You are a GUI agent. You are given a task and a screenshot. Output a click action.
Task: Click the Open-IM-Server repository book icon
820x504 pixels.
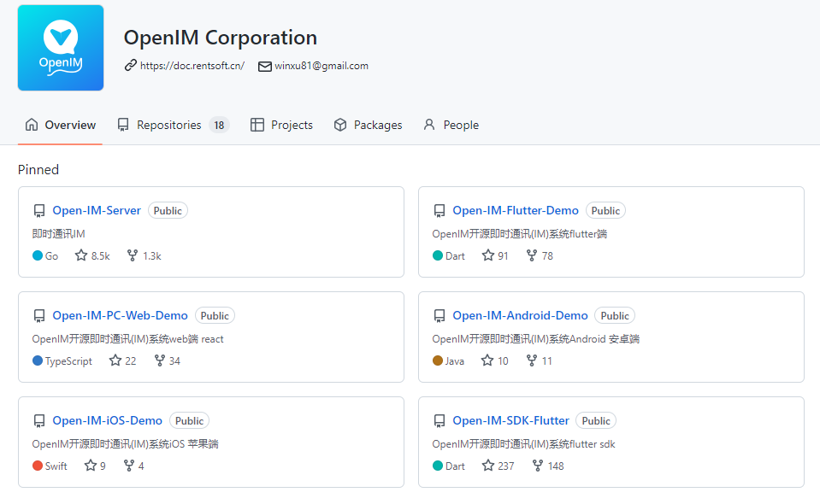coord(39,210)
